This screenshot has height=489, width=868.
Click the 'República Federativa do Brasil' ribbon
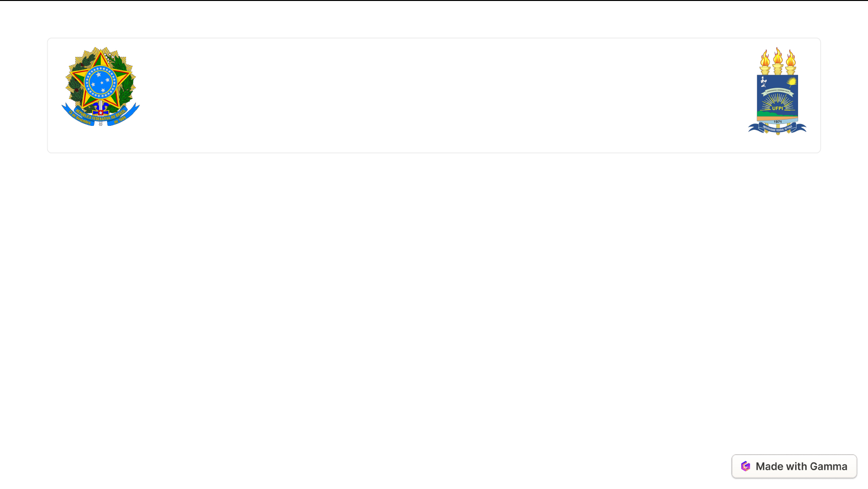point(101,116)
